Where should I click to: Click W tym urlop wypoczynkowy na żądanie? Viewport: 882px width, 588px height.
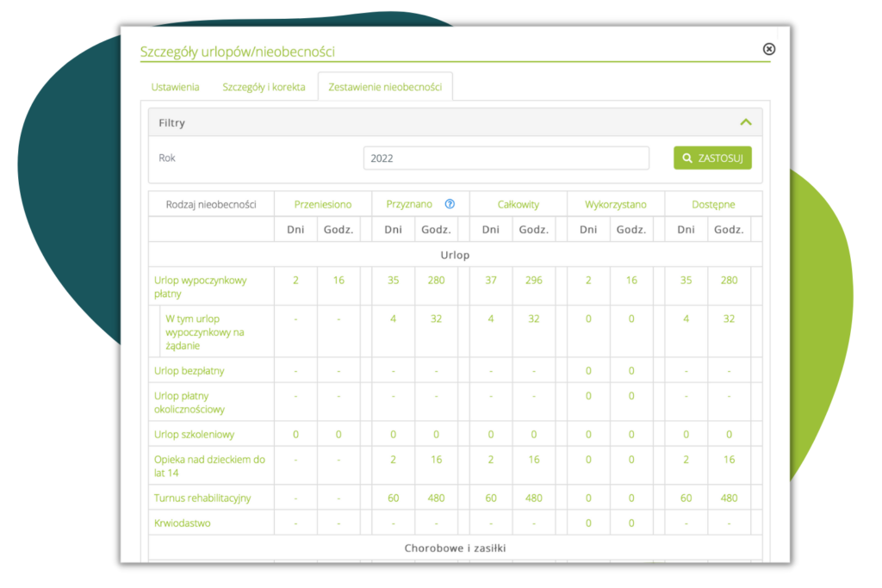[x=207, y=331]
